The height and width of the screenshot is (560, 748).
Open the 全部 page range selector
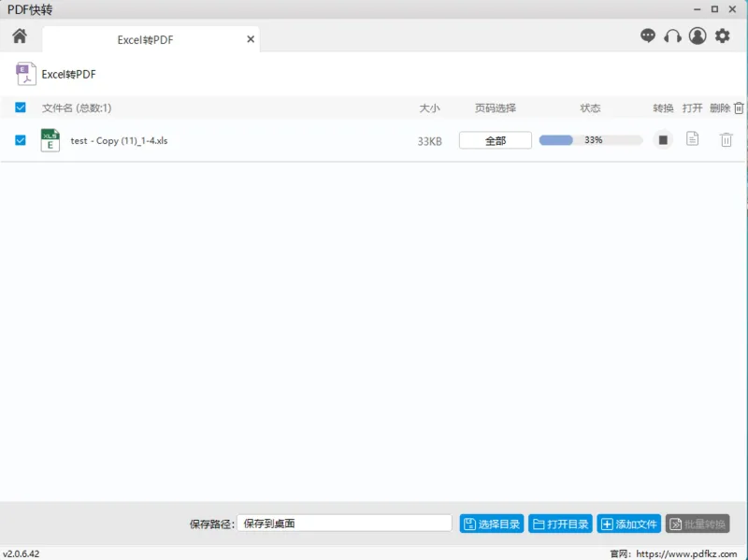[x=496, y=140]
